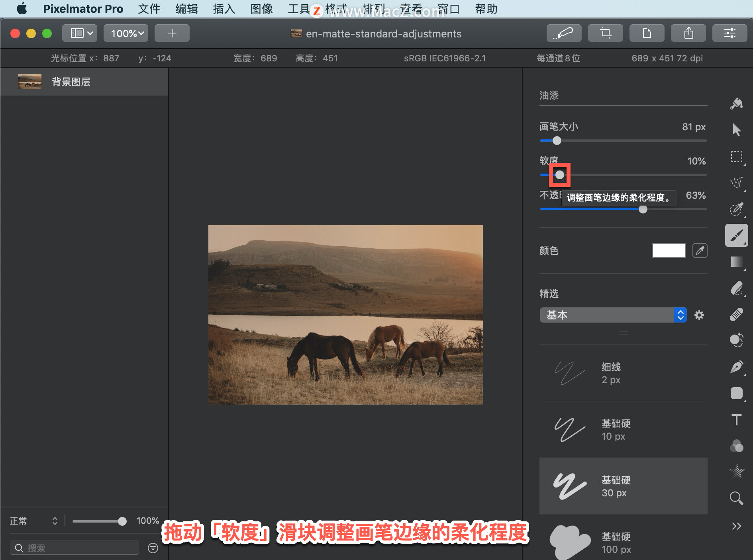The width and height of the screenshot is (753, 560).
Task: Select the Pen vector tool
Action: coord(736,367)
